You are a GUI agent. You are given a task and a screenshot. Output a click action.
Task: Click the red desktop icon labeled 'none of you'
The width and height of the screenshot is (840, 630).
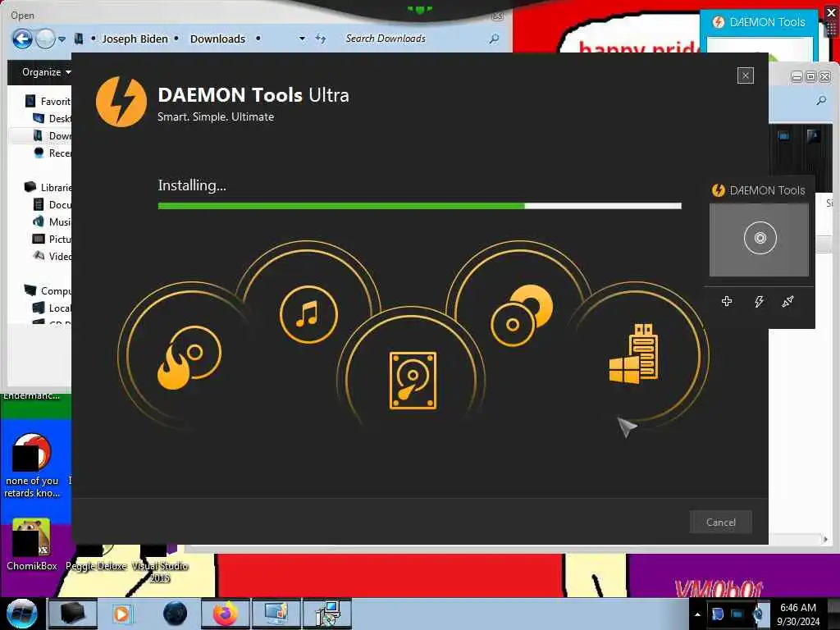coord(32,465)
